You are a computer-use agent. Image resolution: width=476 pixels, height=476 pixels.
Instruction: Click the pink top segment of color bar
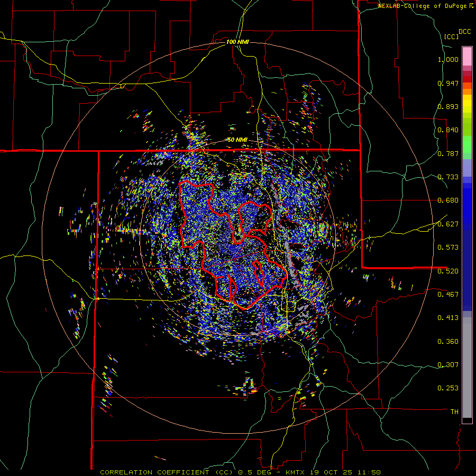tap(467, 56)
